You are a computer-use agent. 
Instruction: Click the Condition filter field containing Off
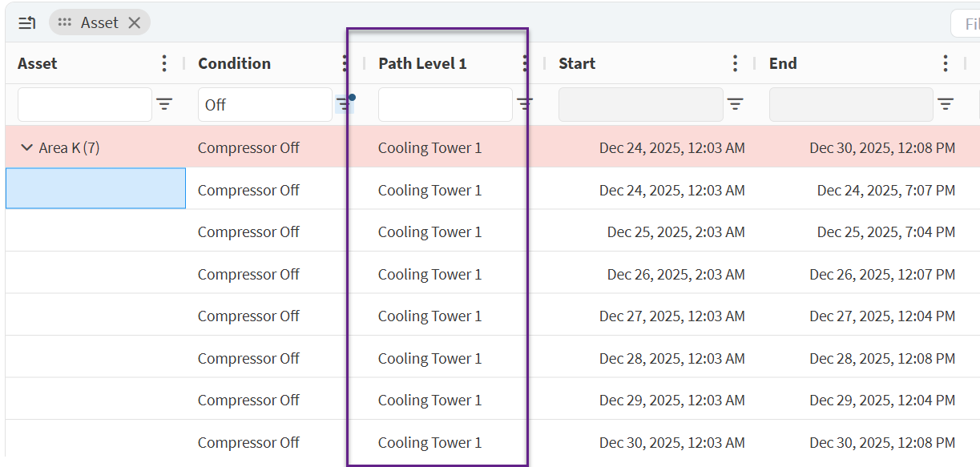pyautogui.click(x=264, y=105)
